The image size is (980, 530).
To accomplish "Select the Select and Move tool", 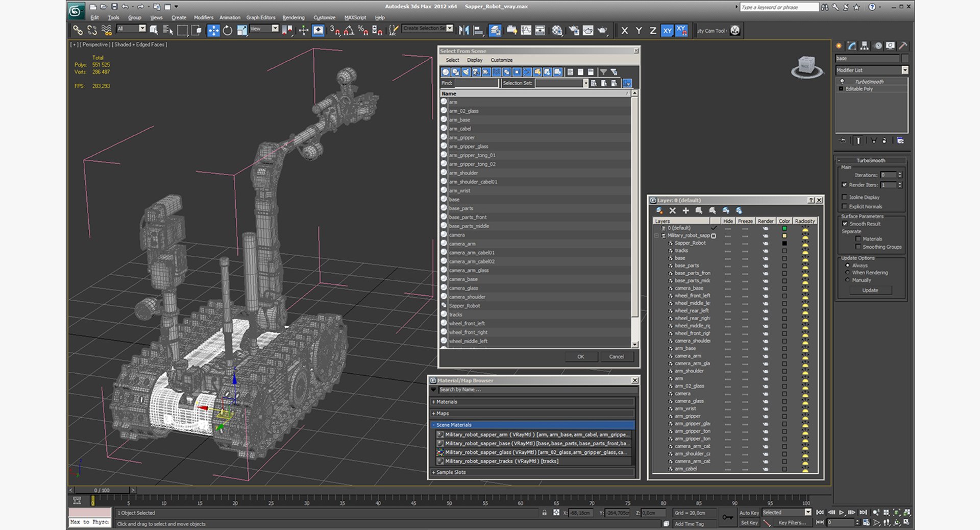I will (213, 31).
